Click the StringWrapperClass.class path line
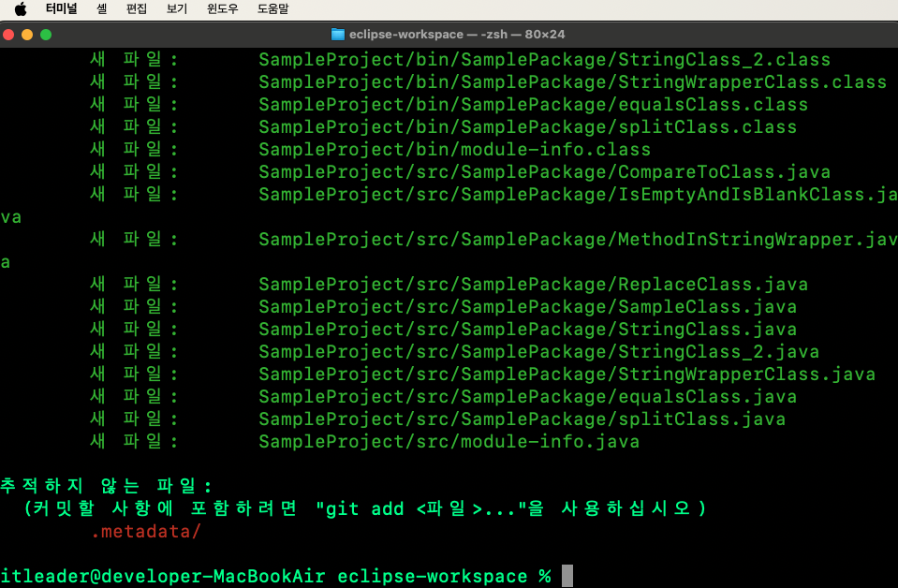 (x=573, y=81)
